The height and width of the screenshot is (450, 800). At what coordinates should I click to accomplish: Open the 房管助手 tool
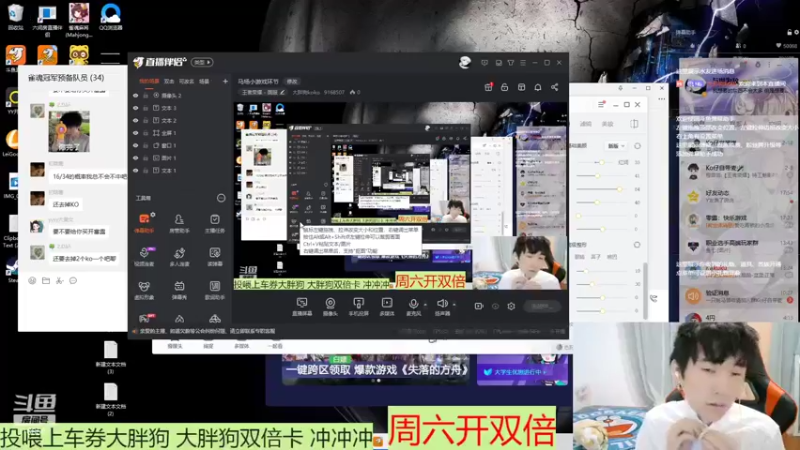[179, 223]
